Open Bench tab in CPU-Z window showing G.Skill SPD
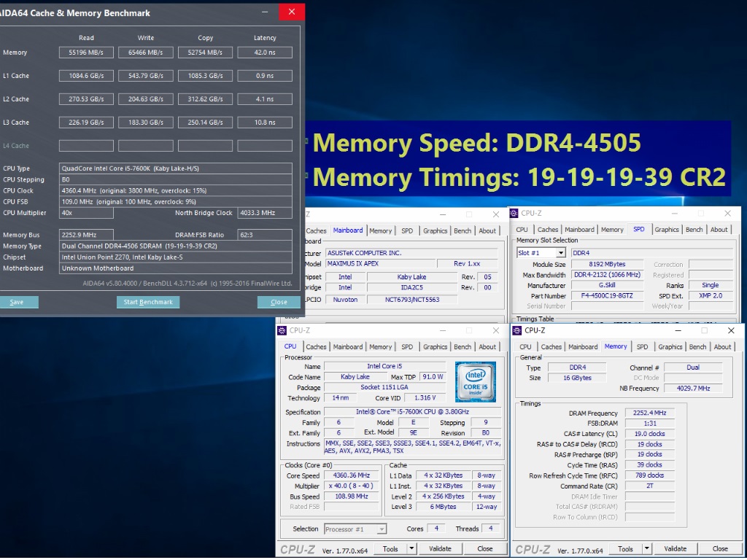This screenshot has width=747, height=560. pos(694,230)
